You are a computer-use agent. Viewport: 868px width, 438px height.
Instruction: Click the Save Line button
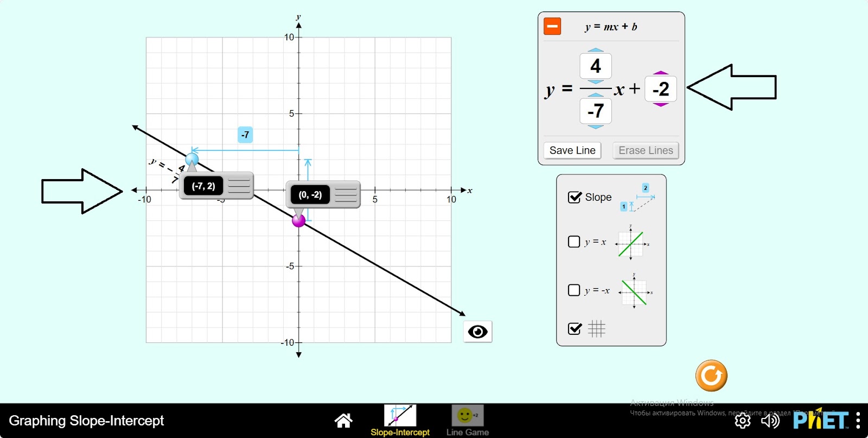tap(572, 150)
